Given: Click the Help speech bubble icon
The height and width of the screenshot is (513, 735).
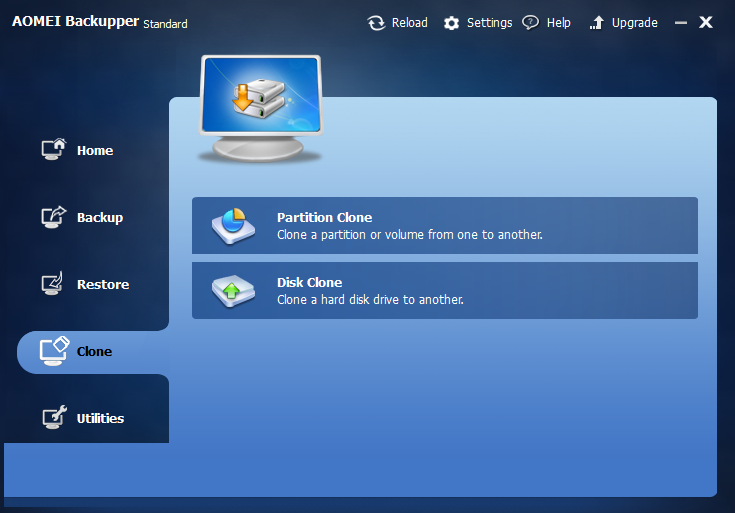Looking at the screenshot, I should 531,22.
